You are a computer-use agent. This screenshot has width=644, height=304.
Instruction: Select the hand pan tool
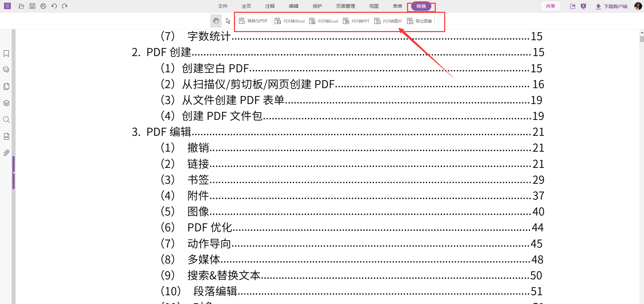tap(216, 21)
